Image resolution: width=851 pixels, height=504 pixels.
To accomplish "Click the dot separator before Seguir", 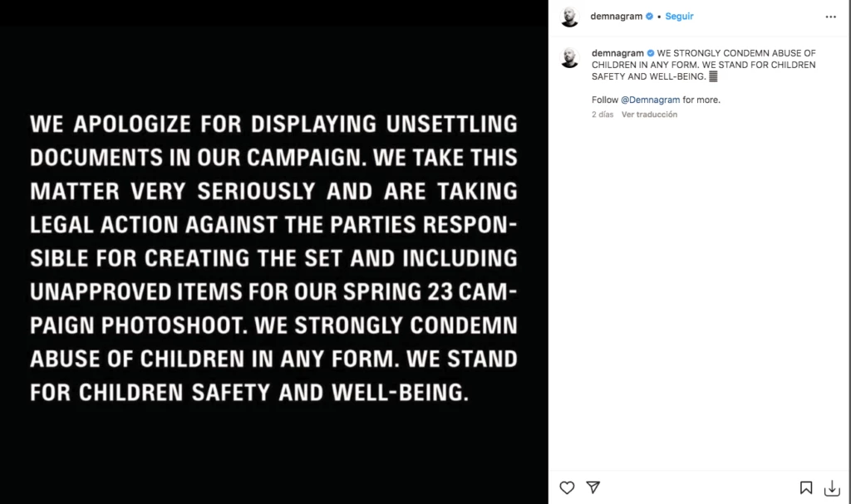I will pos(659,17).
